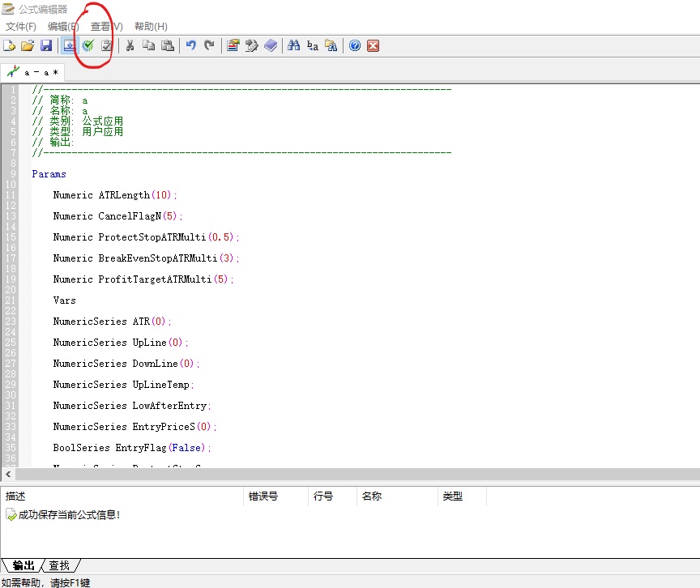This screenshot has height=588, width=700.
Task: Open help with blue question mark icon
Action: click(355, 45)
